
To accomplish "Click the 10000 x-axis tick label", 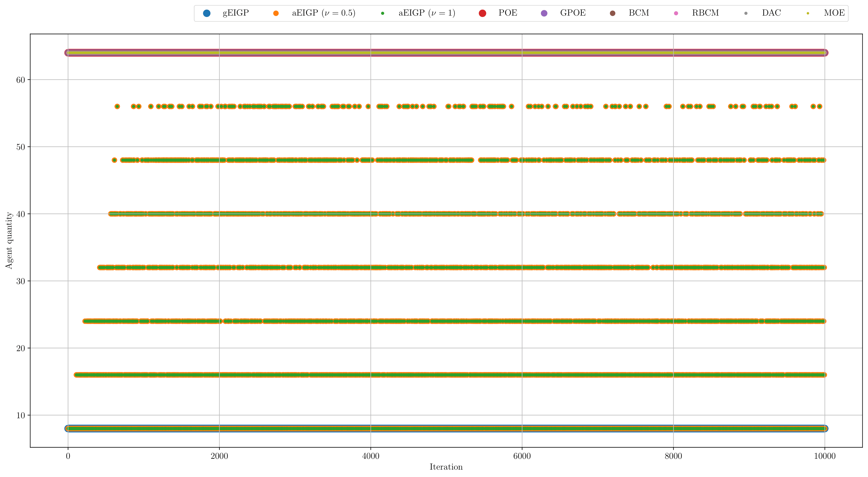I will pyautogui.click(x=825, y=456).
